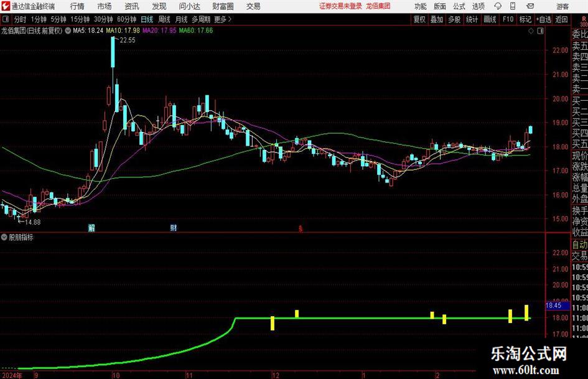This screenshot has height=379, width=588.
Task: Click the red $ marker under chart
Action: [x=301, y=228]
